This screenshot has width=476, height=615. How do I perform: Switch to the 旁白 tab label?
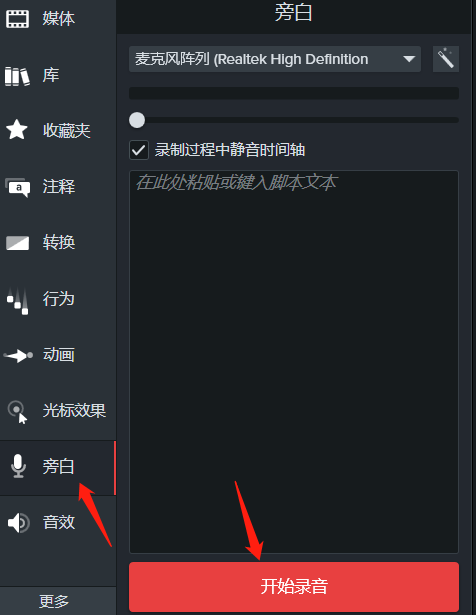(x=58, y=466)
